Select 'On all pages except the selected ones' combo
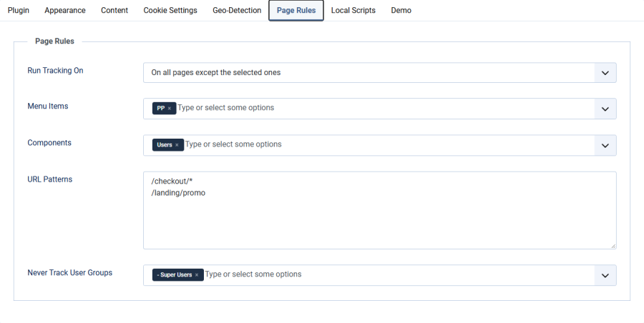Screen dimensions: 644x323 click(x=379, y=73)
